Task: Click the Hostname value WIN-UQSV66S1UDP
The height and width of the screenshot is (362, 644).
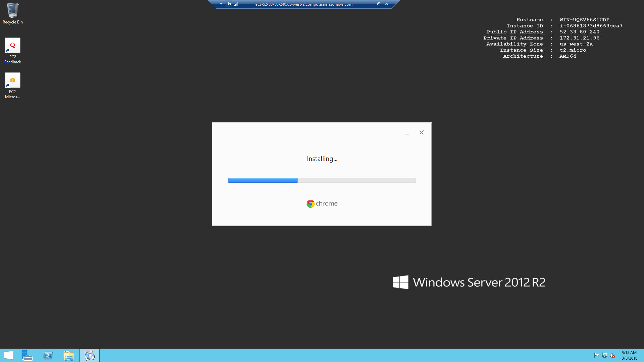Action: click(x=584, y=20)
